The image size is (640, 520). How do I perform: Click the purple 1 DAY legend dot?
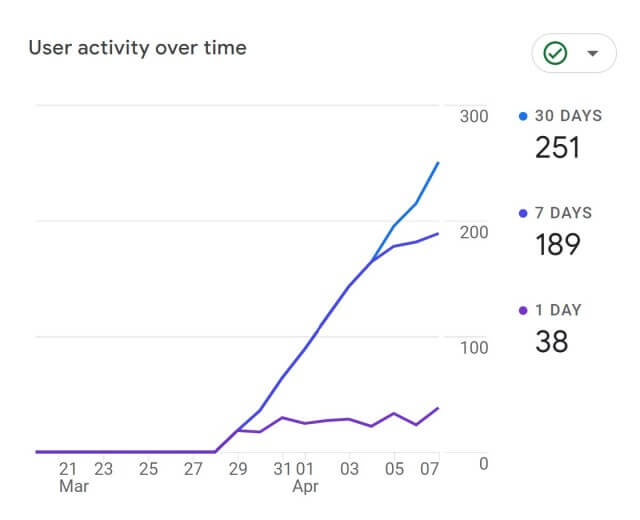[523, 311]
